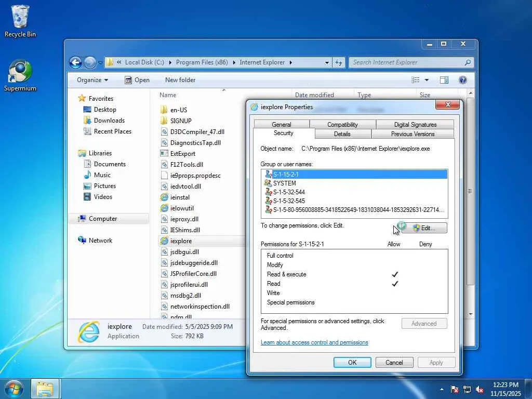Open the Action Center flag tray icon

[454, 389]
